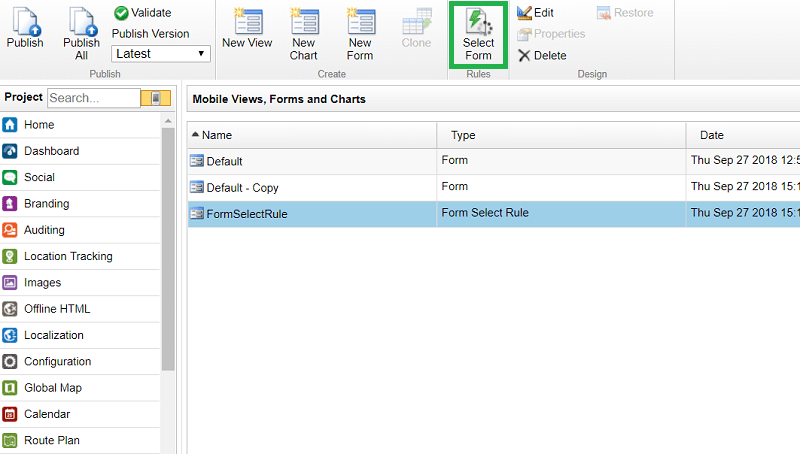Screen dimensions: 800x454
Task: Click the Auditing orange icon
Action: pos(10,230)
